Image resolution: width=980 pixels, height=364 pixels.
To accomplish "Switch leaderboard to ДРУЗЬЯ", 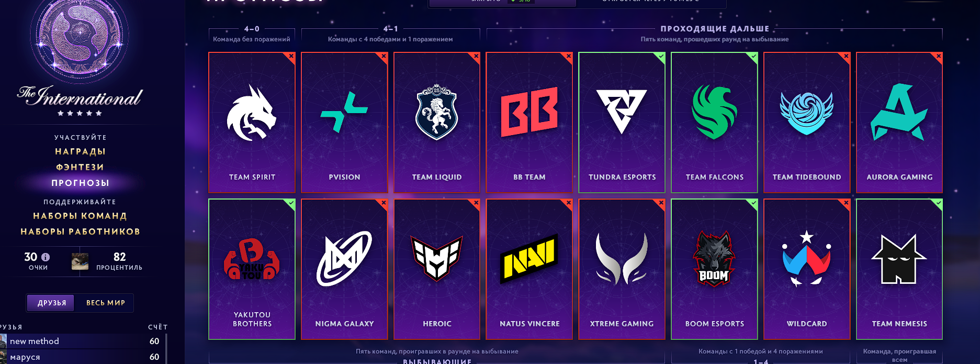I will point(52,303).
